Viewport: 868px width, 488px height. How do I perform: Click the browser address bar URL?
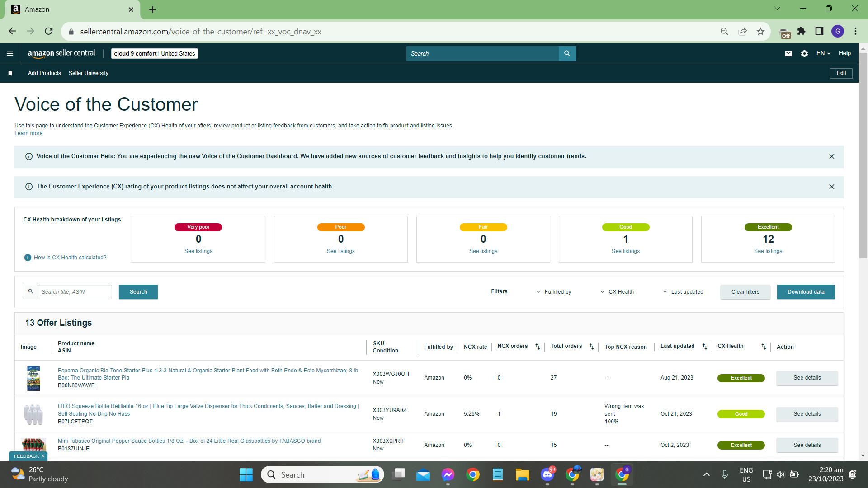click(x=200, y=32)
